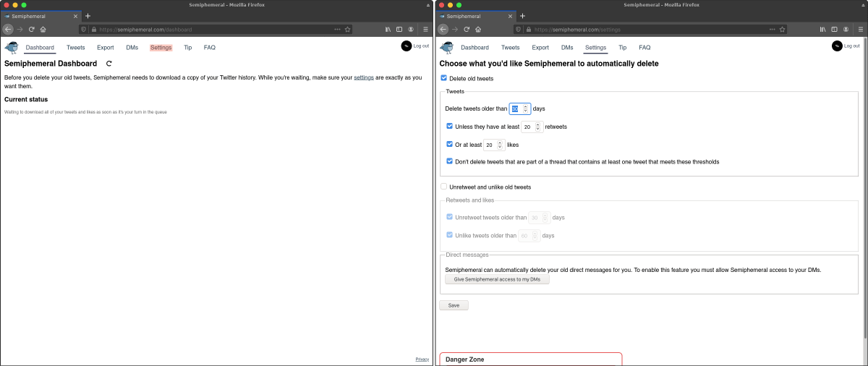Screen dimensions: 868x366
Task: Log out from the dashboard page
Action: pos(421,46)
